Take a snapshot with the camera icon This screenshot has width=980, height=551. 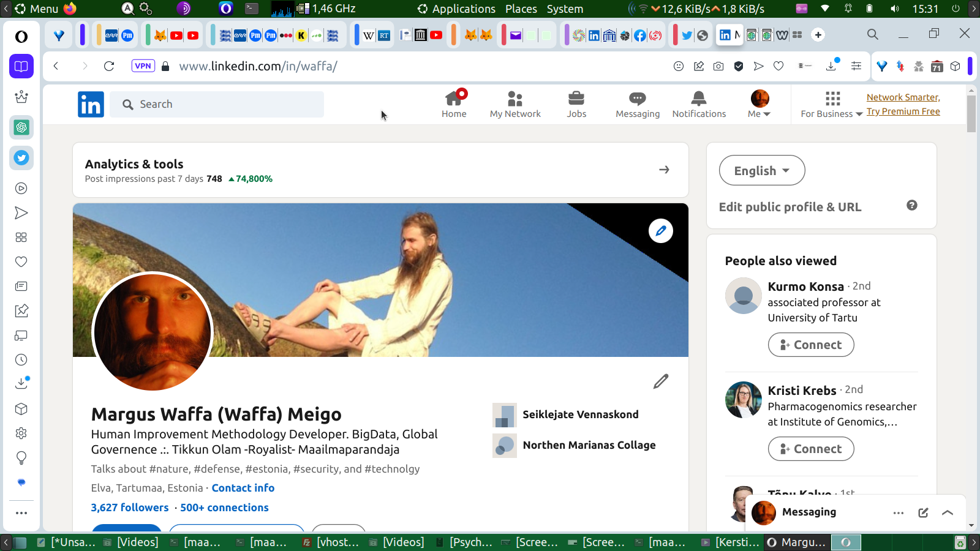pos(718,66)
